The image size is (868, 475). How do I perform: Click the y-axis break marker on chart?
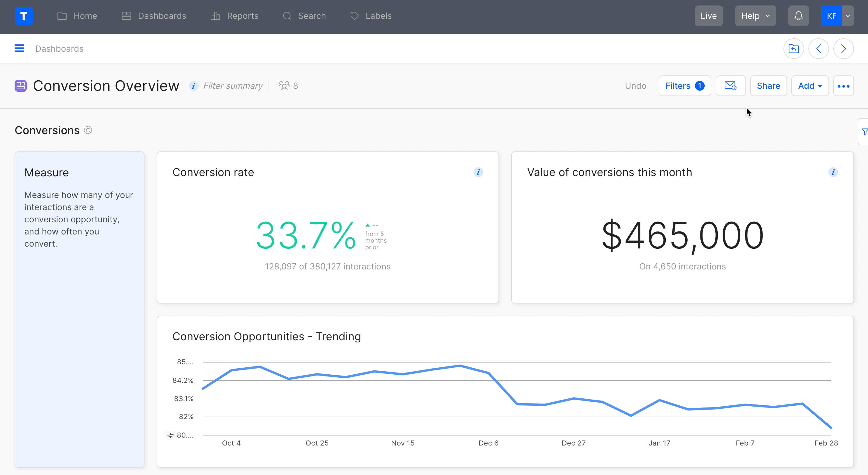[x=171, y=435]
